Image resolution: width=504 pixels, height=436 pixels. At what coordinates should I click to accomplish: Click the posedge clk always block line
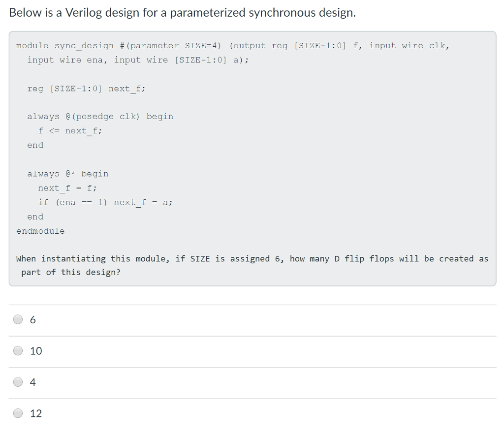(x=100, y=116)
